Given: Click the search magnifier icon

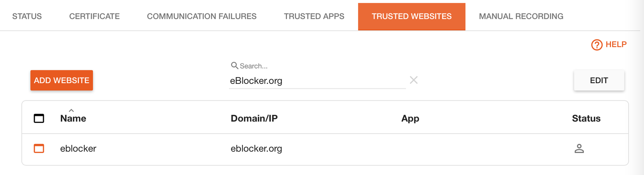Looking at the screenshot, I should point(234,65).
